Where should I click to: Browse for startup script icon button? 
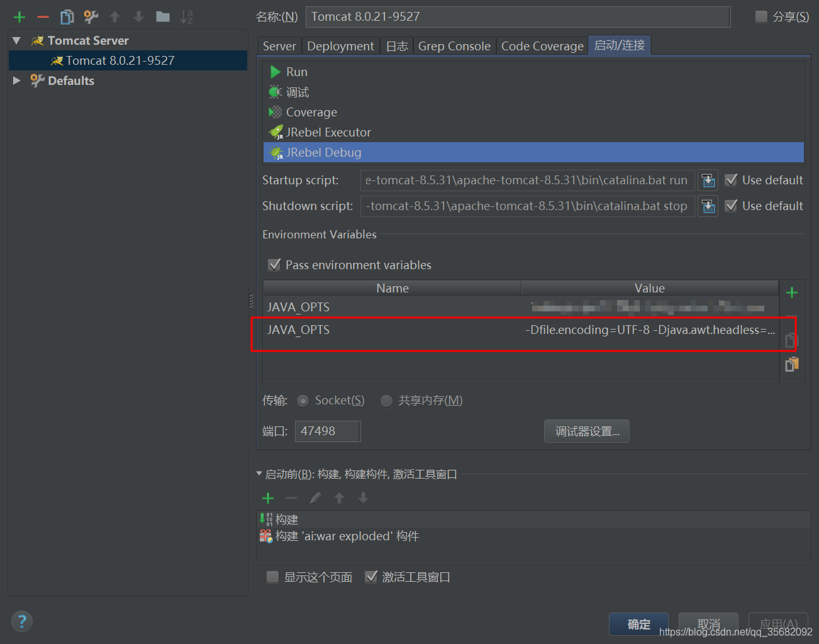[708, 180]
